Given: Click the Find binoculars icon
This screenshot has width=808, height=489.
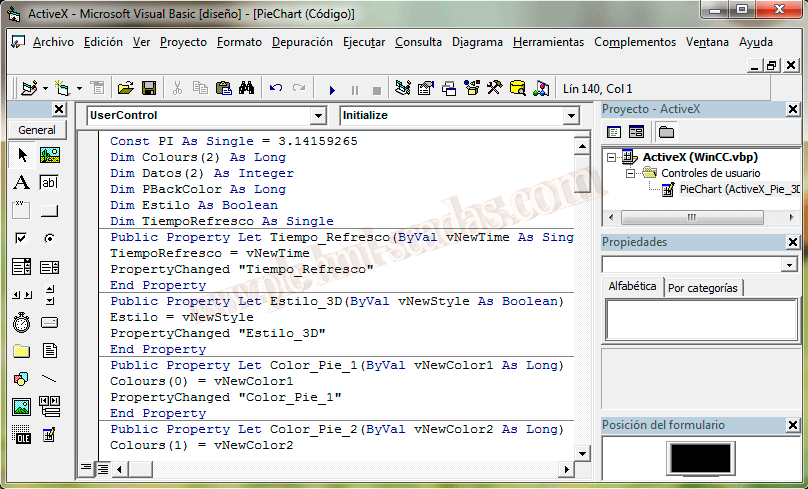Looking at the screenshot, I should 246,88.
